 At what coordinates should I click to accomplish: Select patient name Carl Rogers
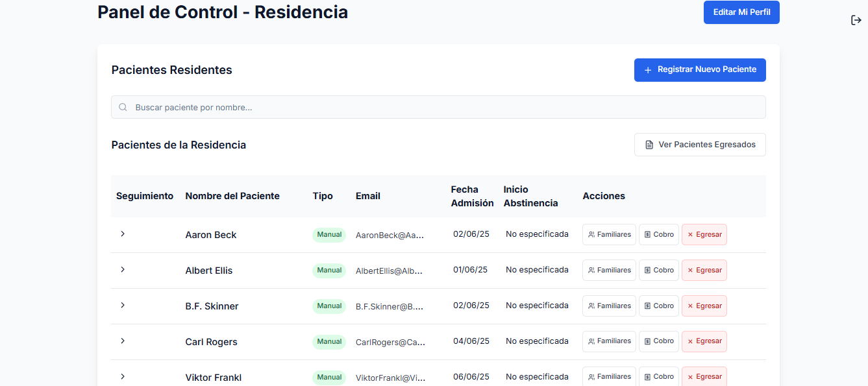pyautogui.click(x=211, y=342)
